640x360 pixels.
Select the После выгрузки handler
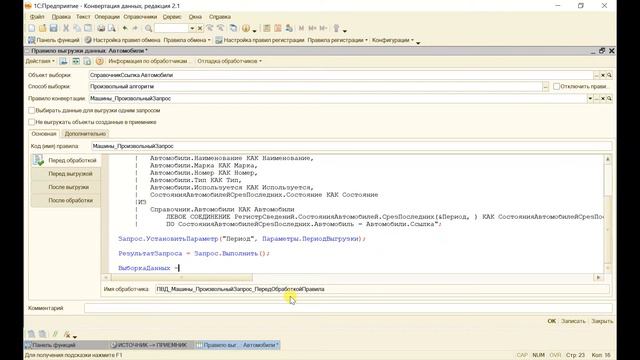(66, 187)
